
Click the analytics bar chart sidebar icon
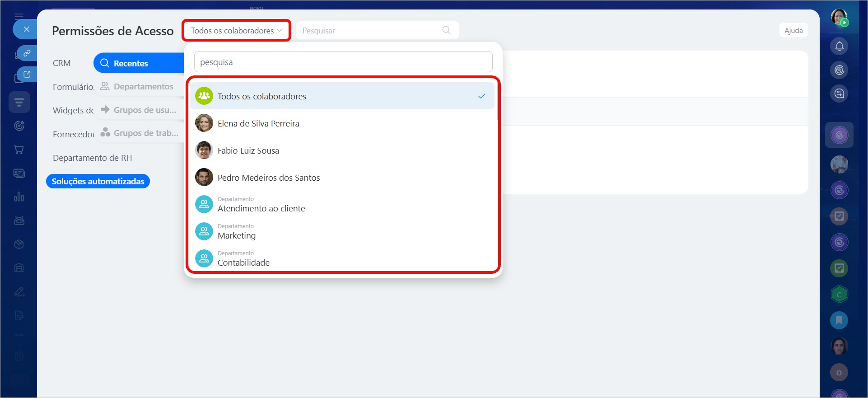(19, 197)
